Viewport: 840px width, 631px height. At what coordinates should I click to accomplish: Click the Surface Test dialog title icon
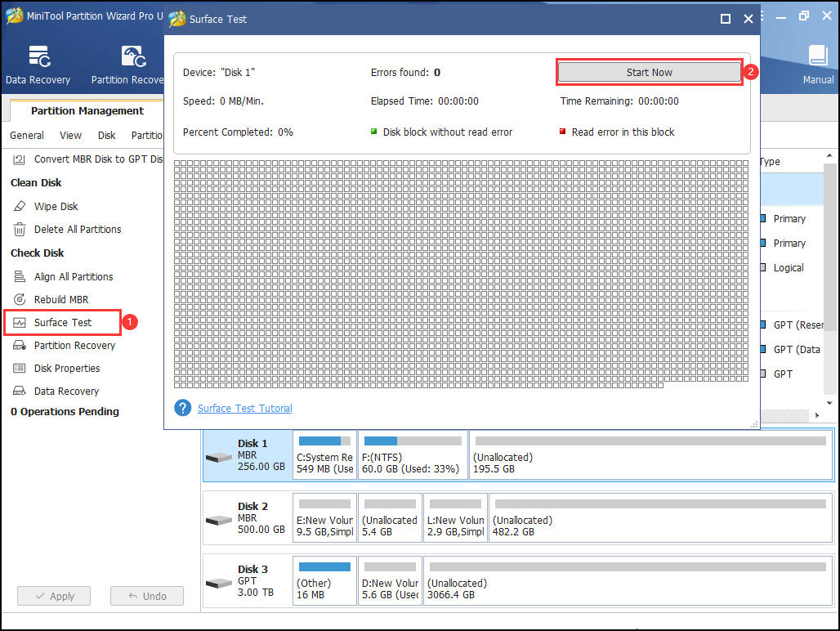click(176, 19)
